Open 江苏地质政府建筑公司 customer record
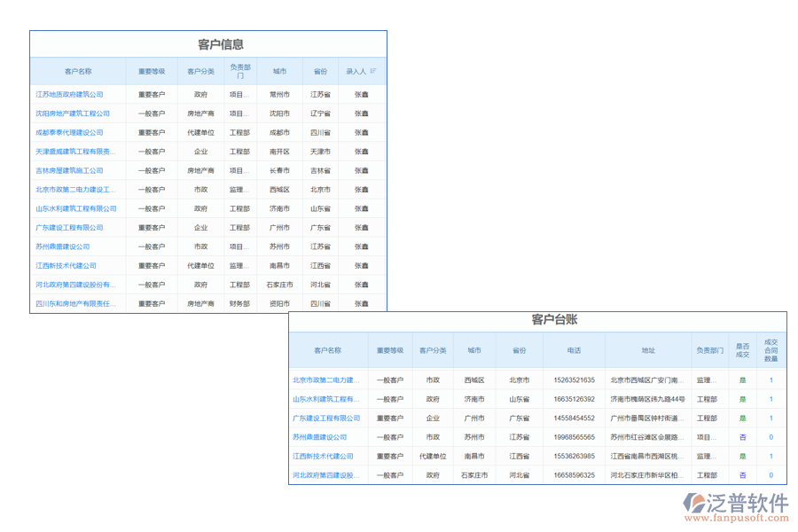The image size is (798, 532). coord(70,92)
